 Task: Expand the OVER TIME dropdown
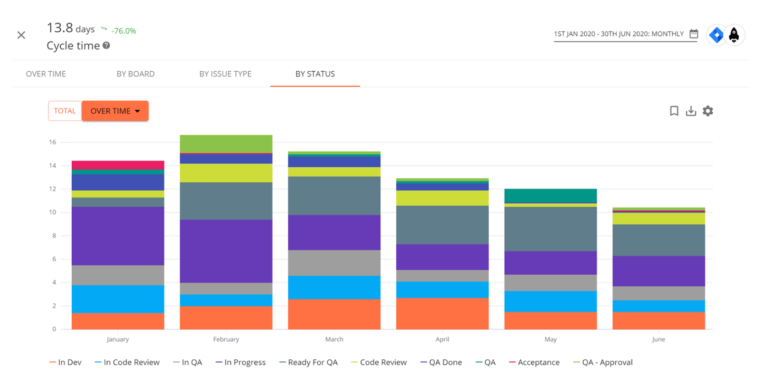click(x=115, y=111)
